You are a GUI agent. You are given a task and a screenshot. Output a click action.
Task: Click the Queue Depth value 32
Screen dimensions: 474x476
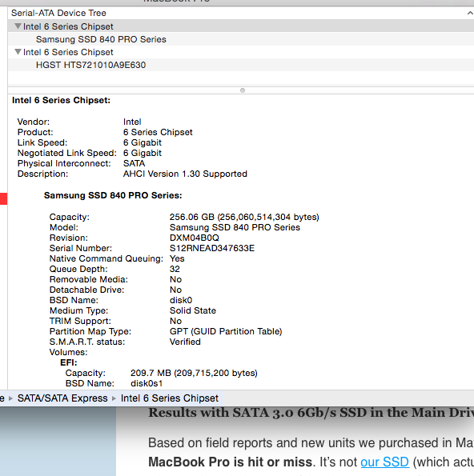click(175, 269)
